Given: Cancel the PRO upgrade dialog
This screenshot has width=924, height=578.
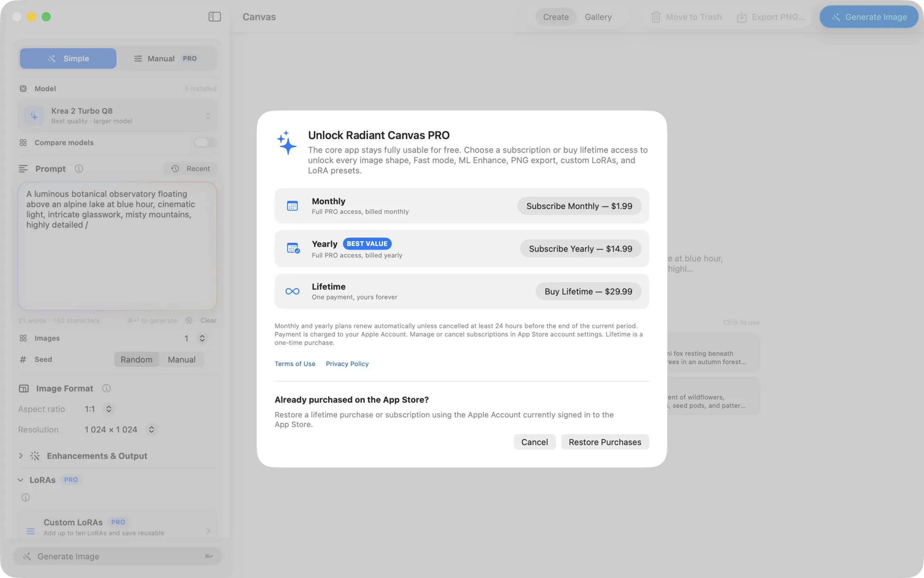Looking at the screenshot, I should coord(534,442).
